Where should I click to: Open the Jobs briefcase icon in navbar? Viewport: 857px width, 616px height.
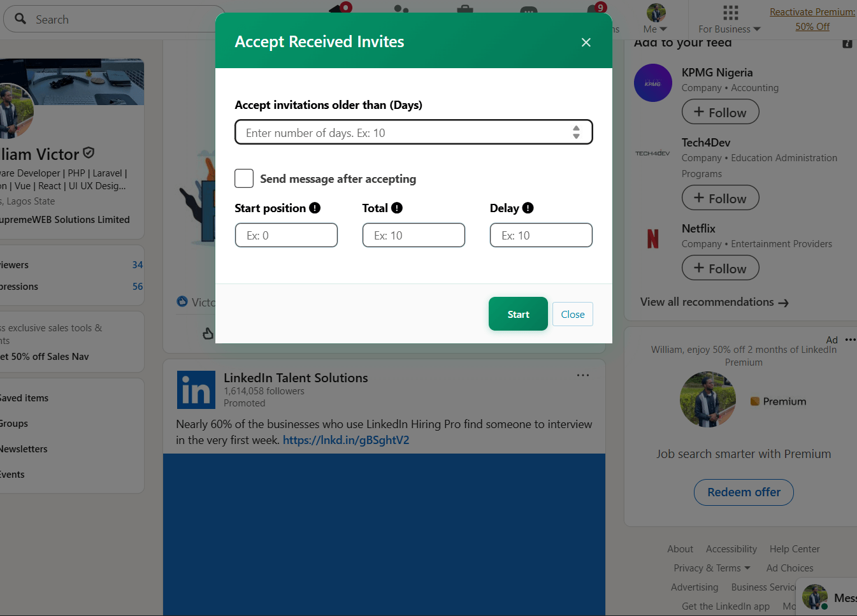coord(465,10)
